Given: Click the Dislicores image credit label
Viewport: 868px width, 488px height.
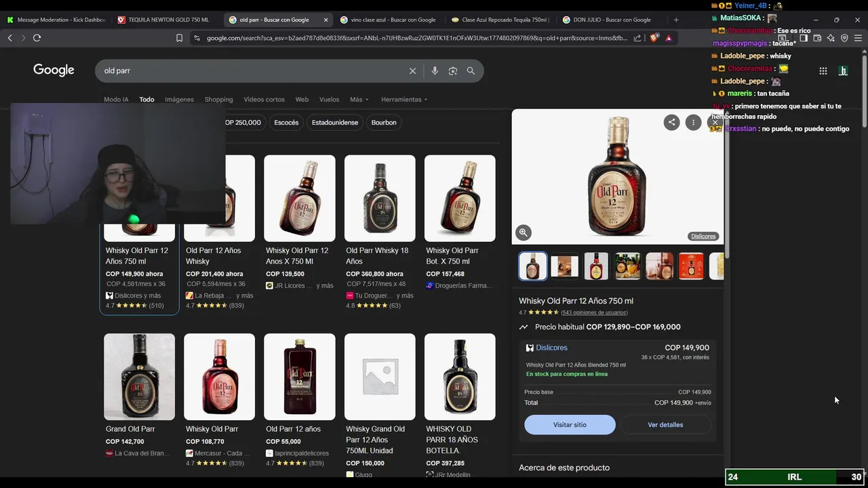Looking at the screenshot, I should (703, 237).
